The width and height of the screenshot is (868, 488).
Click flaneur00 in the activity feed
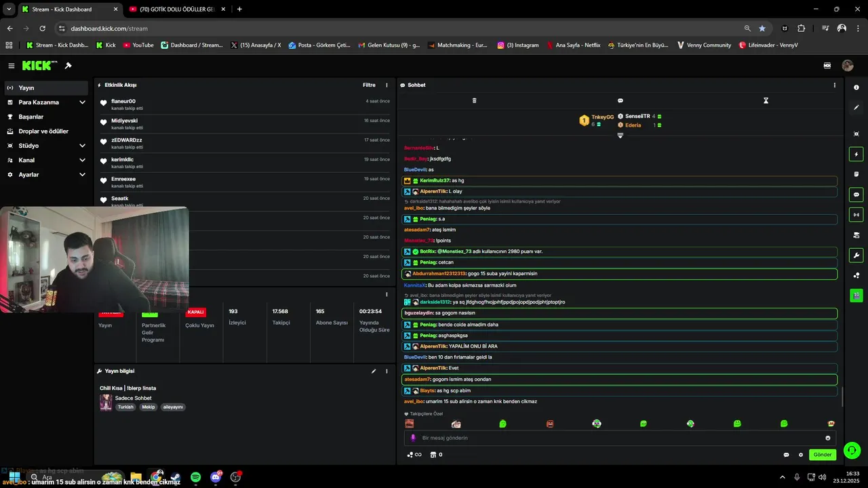point(123,101)
